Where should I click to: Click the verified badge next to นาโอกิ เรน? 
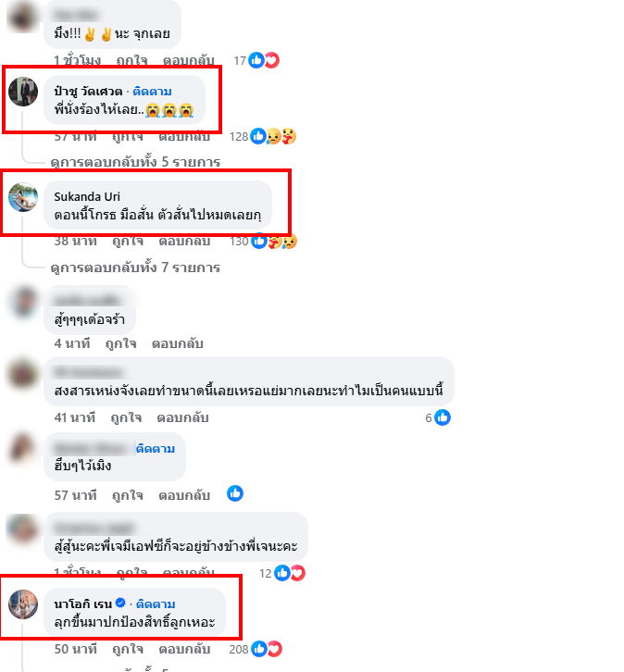[121, 603]
